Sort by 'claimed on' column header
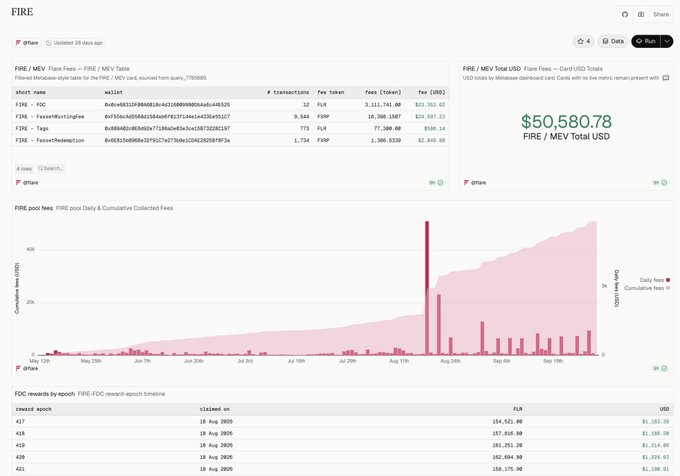This screenshot has width=680, height=476. click(215, 409)
